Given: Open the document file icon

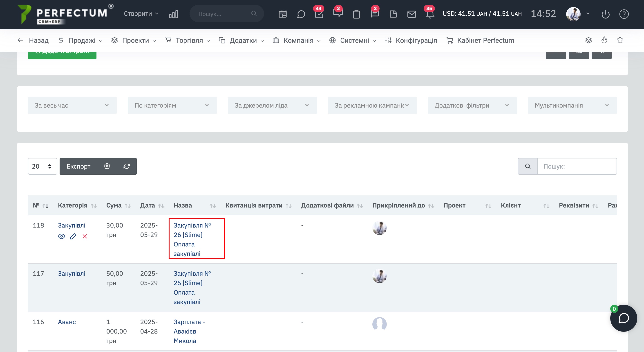Looking at the screenshot, I should pos(393,14).
